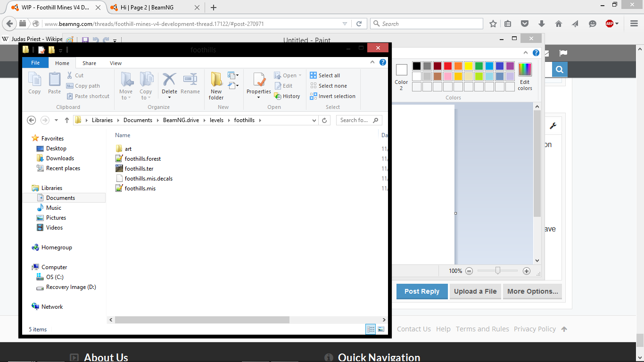644x362 pixels.
Task: Open the recent locations dropdown arrow
Action: click(x=56, y=120)
